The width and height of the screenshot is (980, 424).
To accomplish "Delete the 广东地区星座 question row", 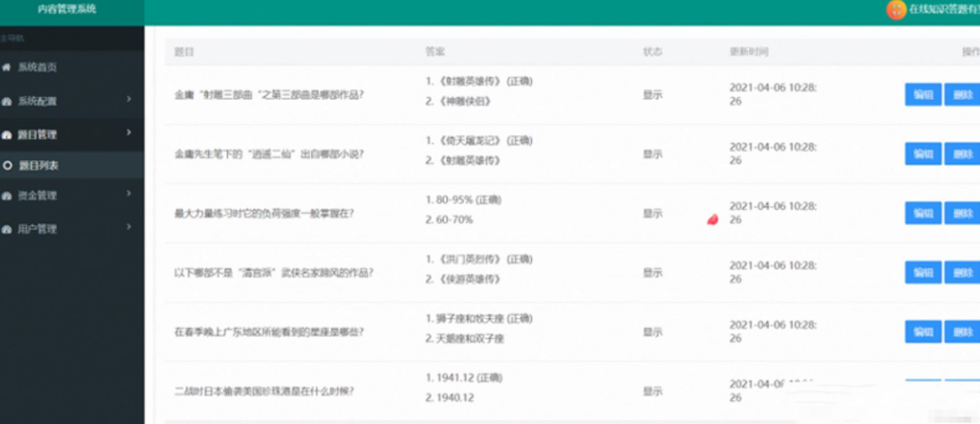I will (962, 332).
